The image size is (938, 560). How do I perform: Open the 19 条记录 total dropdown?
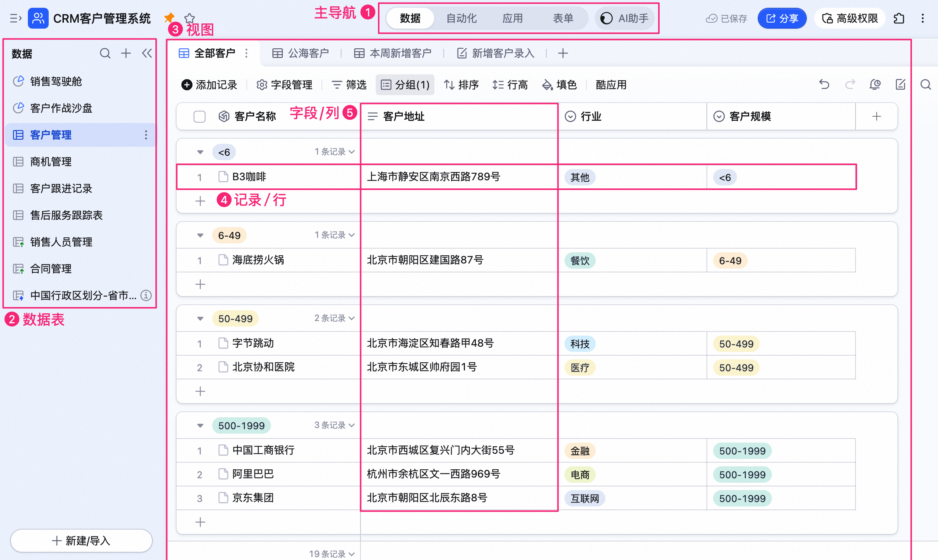pyautogui.click(x=331, y=554)
